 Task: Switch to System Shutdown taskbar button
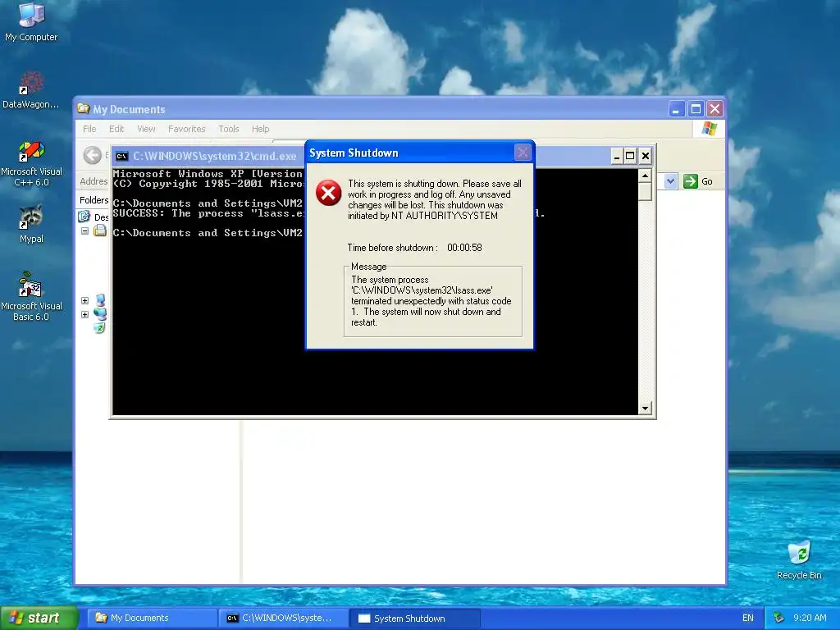pos(415,619)
